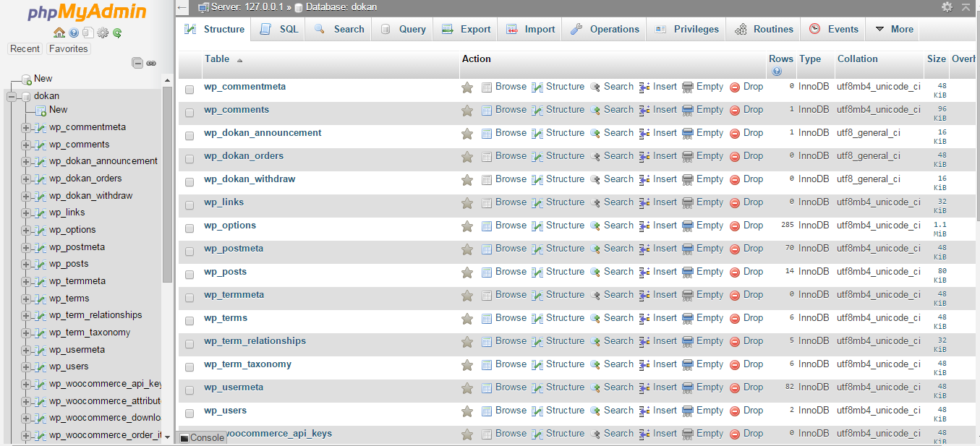Expand wp_usermeta node in sidebar
Image resolution: width=980 pixels, height=446 pixels.
pyautogui.click(x=26, y=351)
